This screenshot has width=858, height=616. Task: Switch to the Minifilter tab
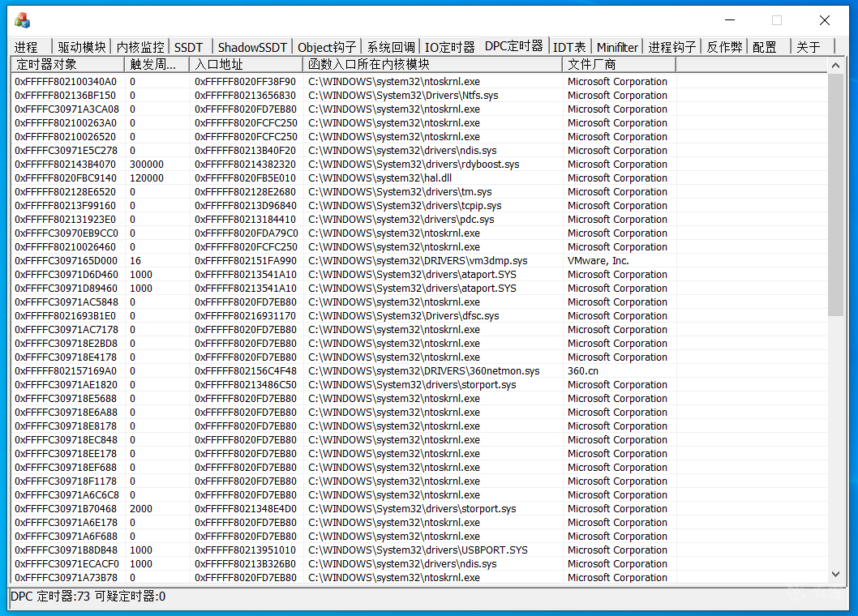coord(617,47)
